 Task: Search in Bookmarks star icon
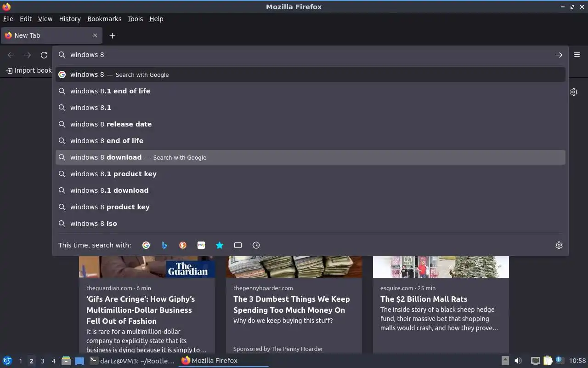(x=220, y=245)
